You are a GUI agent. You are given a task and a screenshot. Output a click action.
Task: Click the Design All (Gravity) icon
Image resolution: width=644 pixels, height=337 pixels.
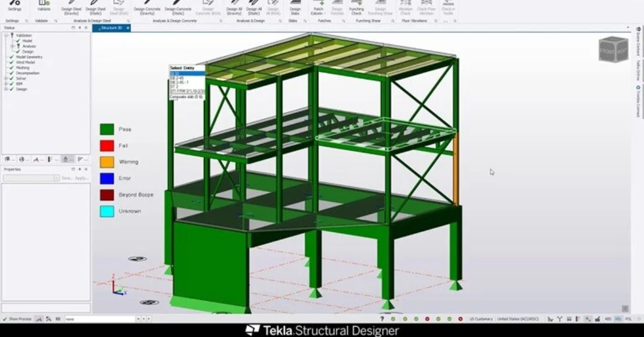pos(233,6)
